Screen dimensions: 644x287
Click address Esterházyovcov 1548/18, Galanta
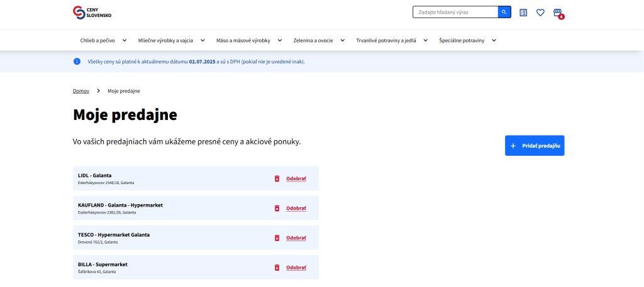click(x=106, y=183)
